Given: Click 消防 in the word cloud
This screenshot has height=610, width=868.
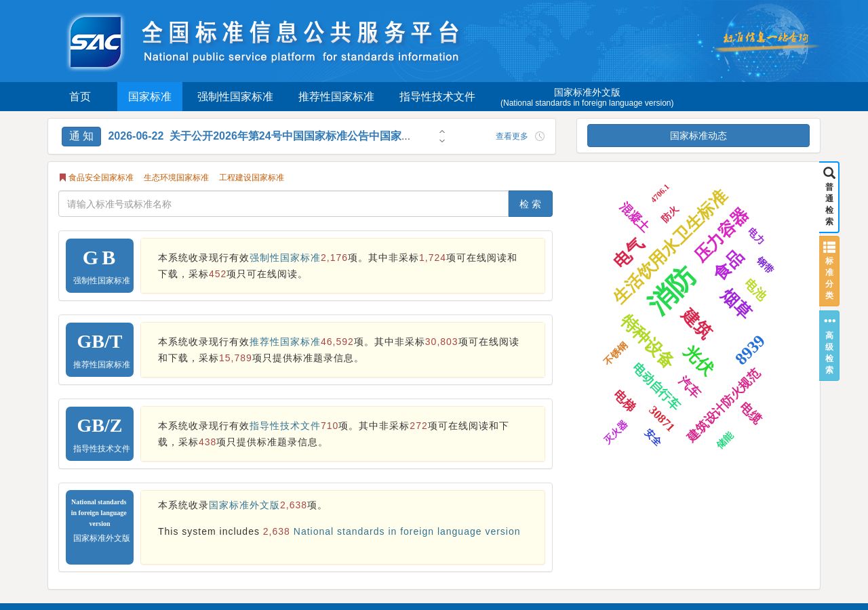Looking at the screenshot, I should point(672,290).
